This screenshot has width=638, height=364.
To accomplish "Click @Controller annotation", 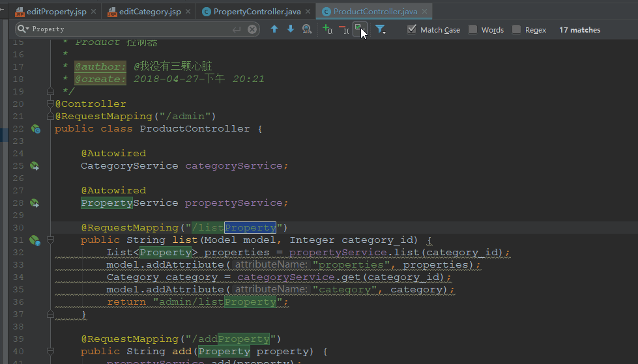I will (x=91, y=104).
